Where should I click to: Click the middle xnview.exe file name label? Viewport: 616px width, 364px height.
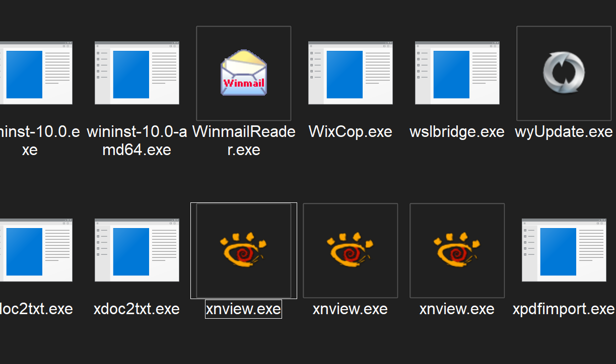[x=350, y=309]
